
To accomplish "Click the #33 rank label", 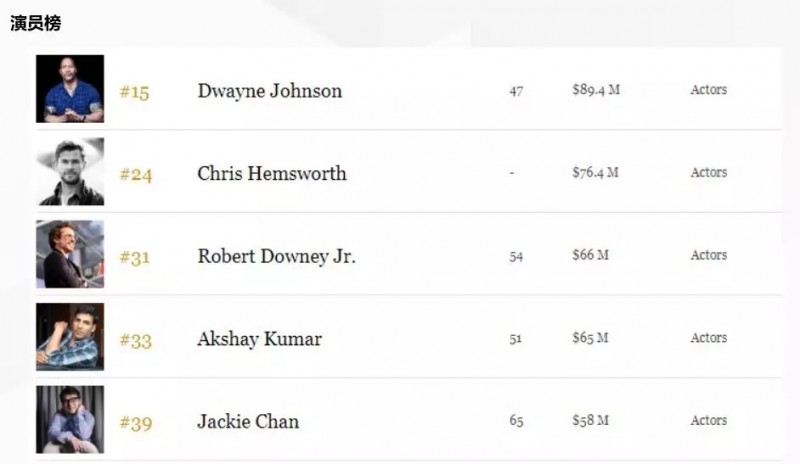I will [x=136, y=341].
